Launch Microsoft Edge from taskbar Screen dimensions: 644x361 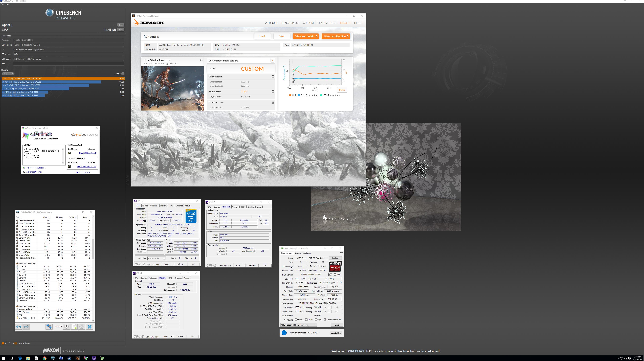click(20, 358)
